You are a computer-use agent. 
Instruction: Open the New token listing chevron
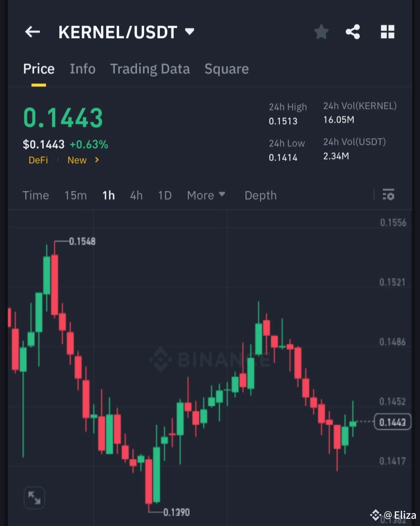tap(97, 160)
